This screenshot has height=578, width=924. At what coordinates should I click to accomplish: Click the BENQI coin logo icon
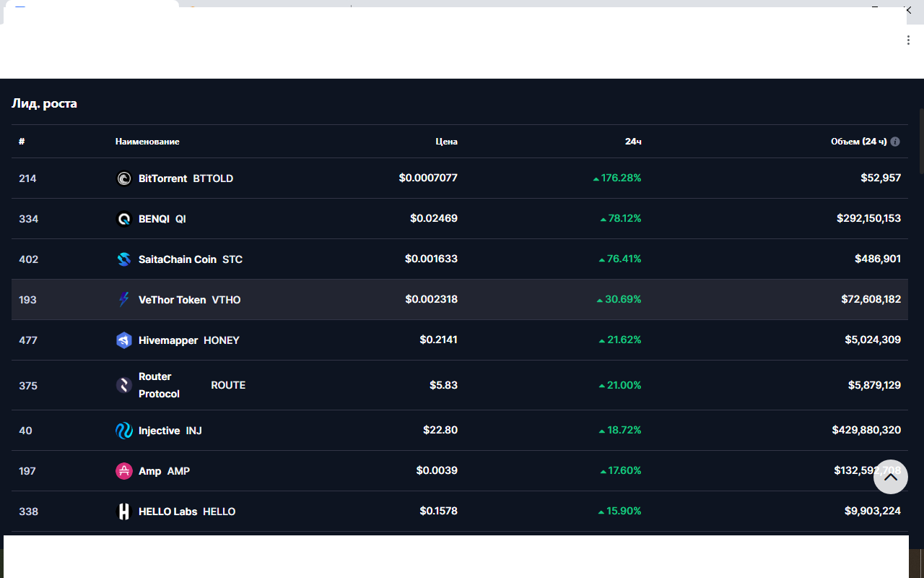click(124, 219)
